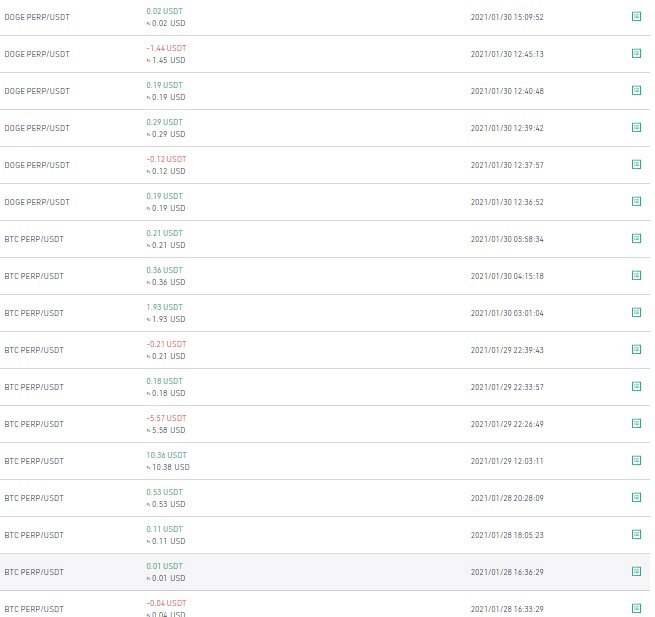View details icon of 12:40:48 DOGE trade
Screen dimensions: 655x617
(636, 90)
